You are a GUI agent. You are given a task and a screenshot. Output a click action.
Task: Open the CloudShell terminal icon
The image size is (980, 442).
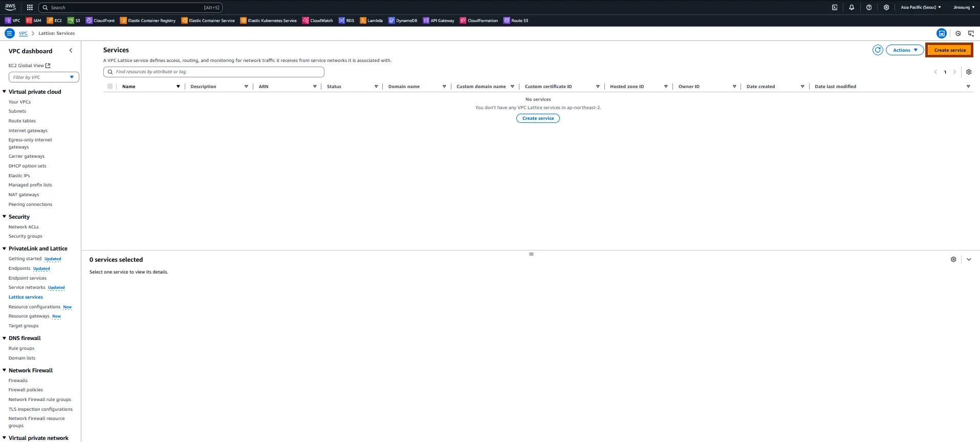tap(835, 8)
